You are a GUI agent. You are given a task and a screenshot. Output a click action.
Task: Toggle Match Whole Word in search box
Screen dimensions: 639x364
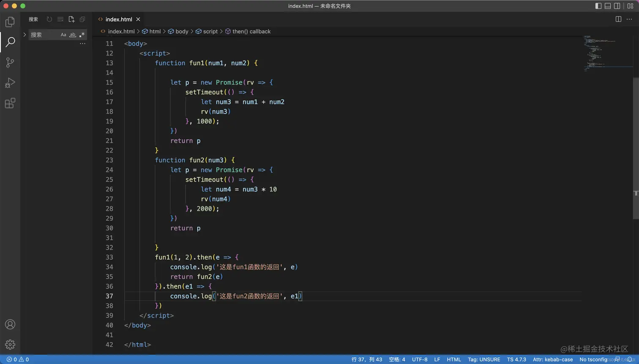pos(73,35)
